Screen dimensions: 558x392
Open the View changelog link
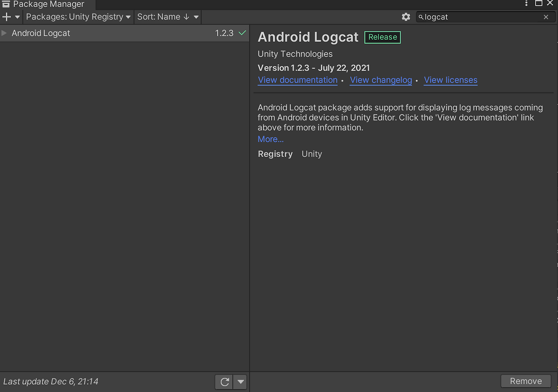click(x=381, y=80)
